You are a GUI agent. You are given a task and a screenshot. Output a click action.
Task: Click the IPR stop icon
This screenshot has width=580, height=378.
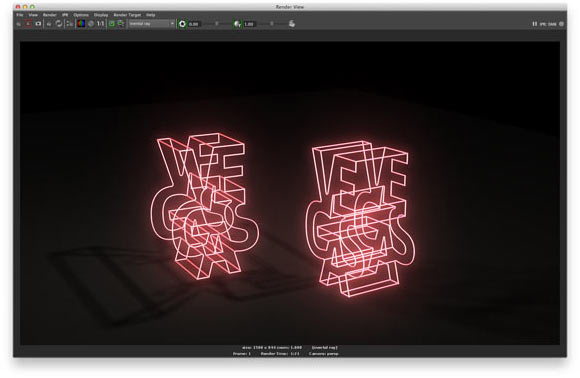561,24
